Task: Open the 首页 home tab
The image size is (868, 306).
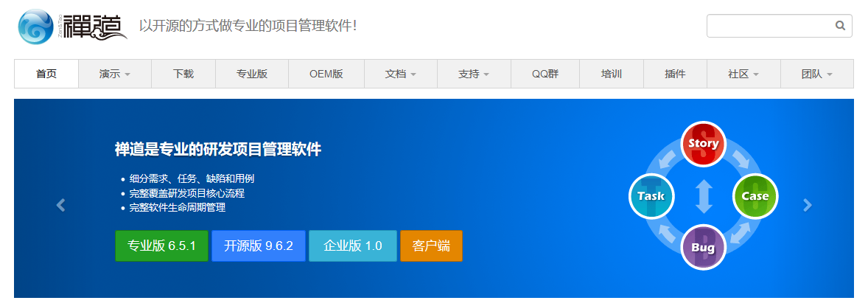Action: [46, 74]
